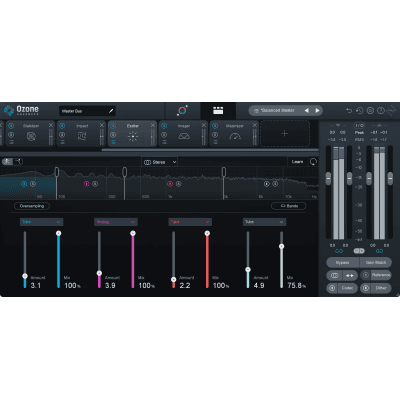Toggle the Stabilizer module power button

11,126
